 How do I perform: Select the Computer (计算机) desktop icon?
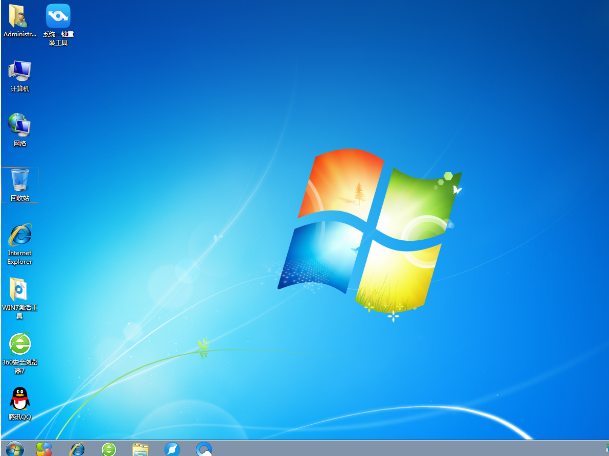click(x=19, y=76)
